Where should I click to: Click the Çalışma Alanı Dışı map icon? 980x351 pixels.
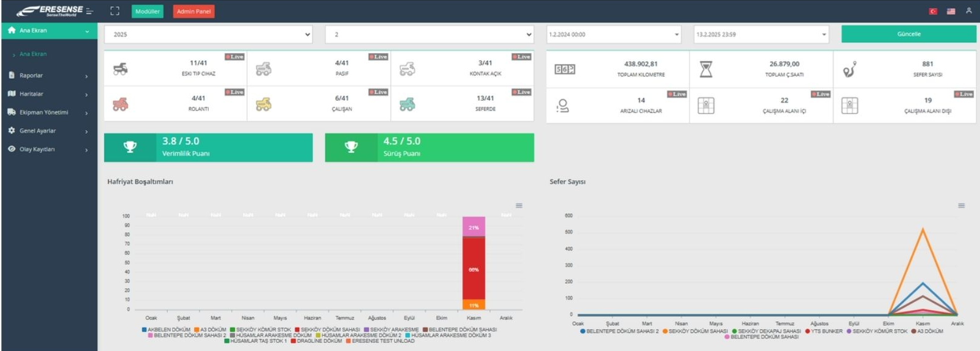tap(849, 106)
